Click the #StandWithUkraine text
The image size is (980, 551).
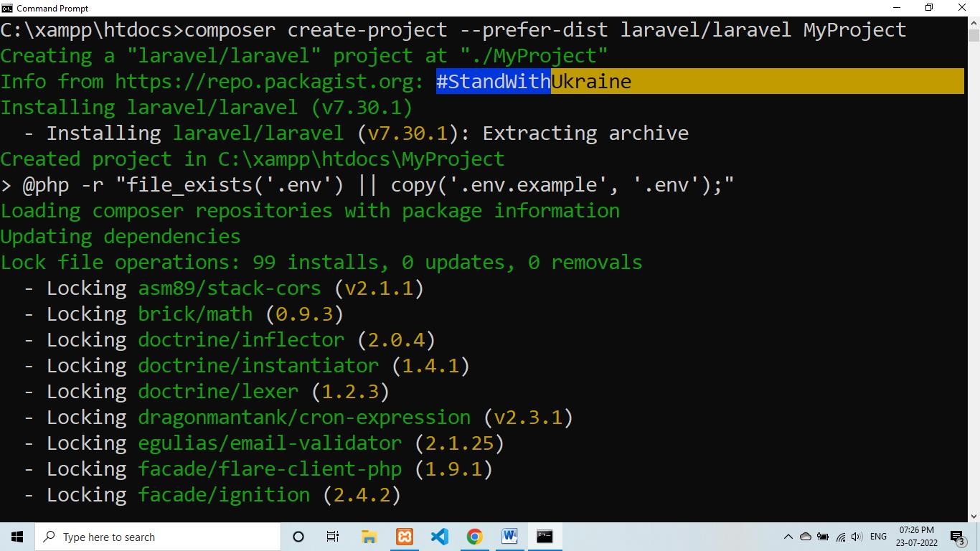click(x=534, y=81)
